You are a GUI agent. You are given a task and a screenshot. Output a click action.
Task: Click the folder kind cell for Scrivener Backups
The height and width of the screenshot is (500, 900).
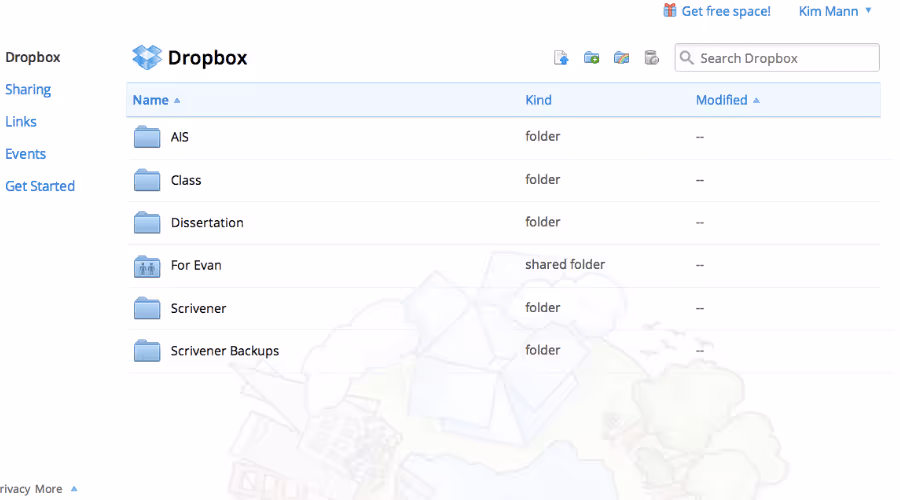coord(542,350)
